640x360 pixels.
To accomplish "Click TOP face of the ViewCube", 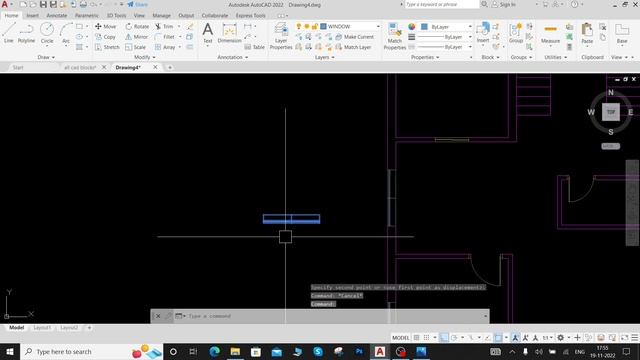I will [x=611, y=112].
